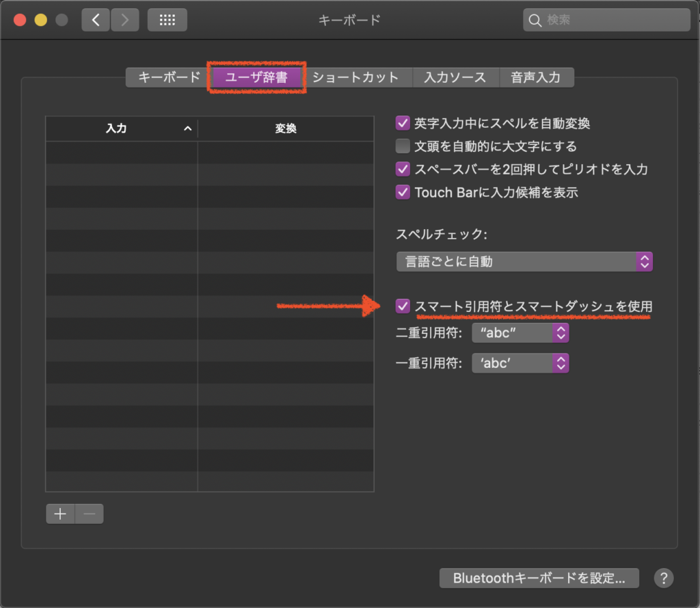Sort by the 入力 column header

click(122, 129)
